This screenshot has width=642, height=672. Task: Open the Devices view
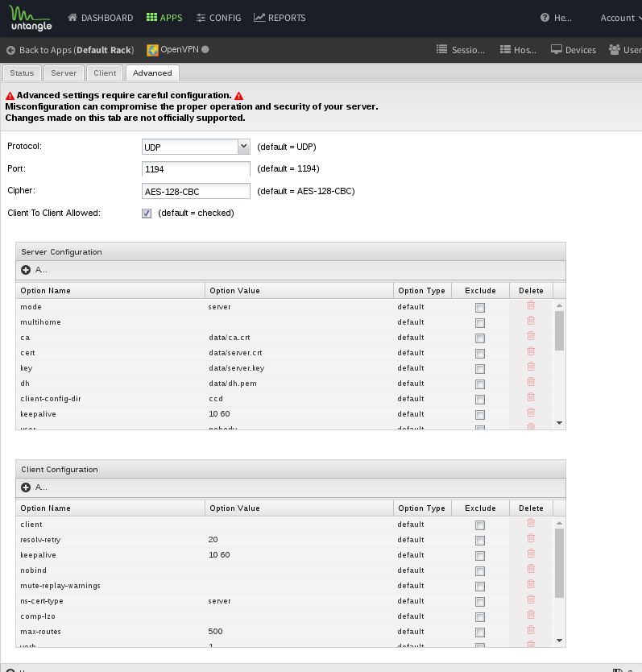coord(573,50)
